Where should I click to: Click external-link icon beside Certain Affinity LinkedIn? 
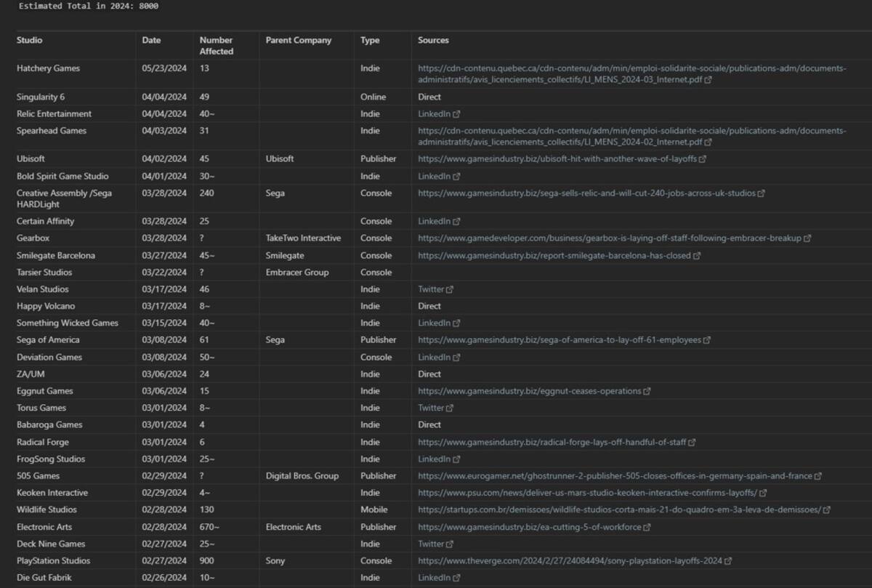[x=456, y=222]
